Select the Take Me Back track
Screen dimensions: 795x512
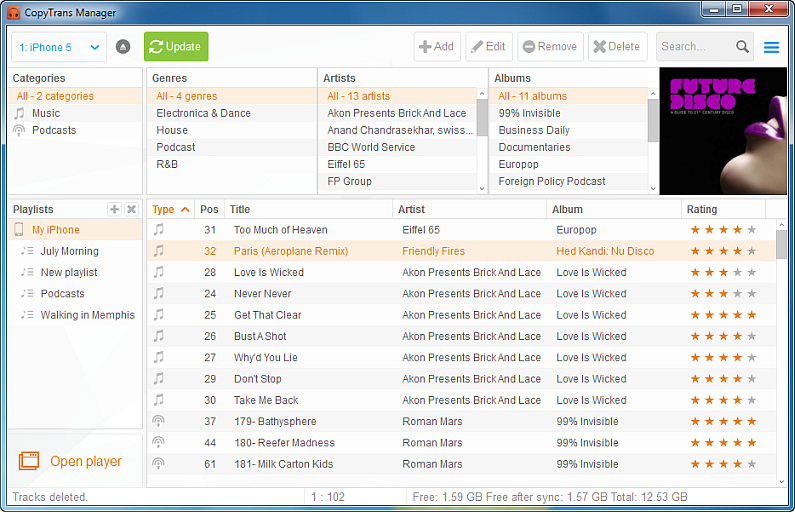tap(461, 400)
